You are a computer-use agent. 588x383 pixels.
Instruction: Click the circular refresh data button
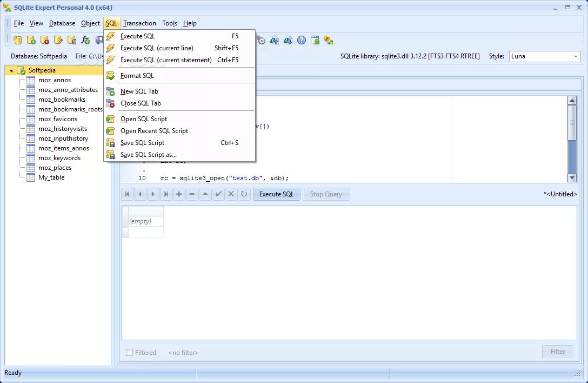(x=244, y=194)
